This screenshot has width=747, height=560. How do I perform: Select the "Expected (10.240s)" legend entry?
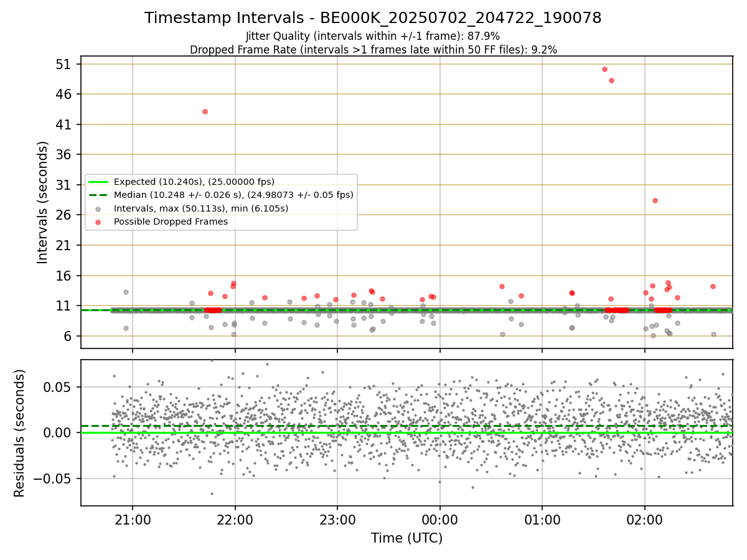183,182
